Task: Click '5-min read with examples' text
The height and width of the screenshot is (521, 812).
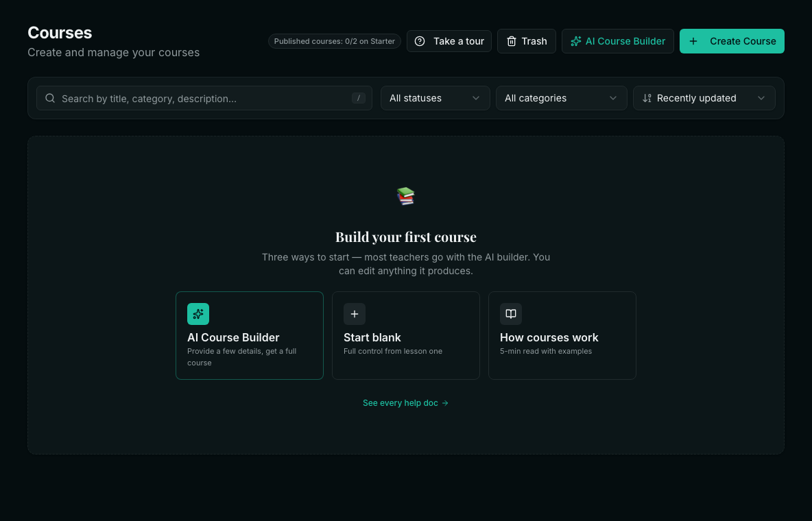Action: [x=546, y=351]
